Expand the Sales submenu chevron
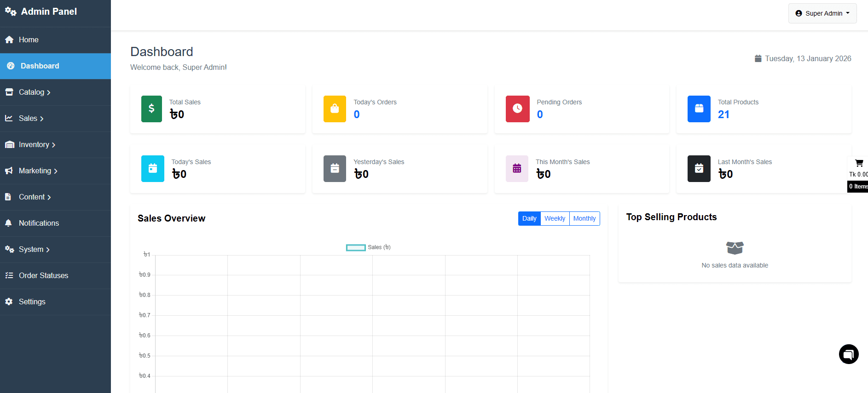868x393 pixels. point(42,119)
